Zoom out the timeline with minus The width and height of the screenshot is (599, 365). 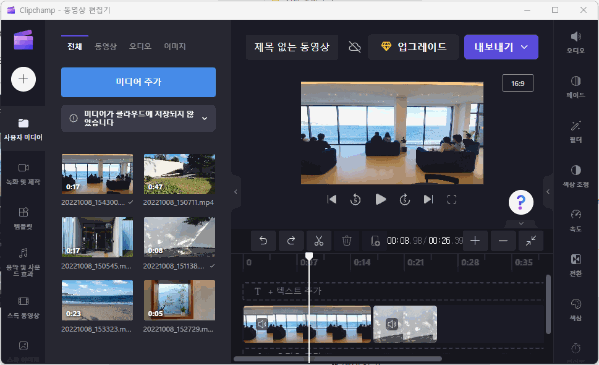(x=503, y=241)
